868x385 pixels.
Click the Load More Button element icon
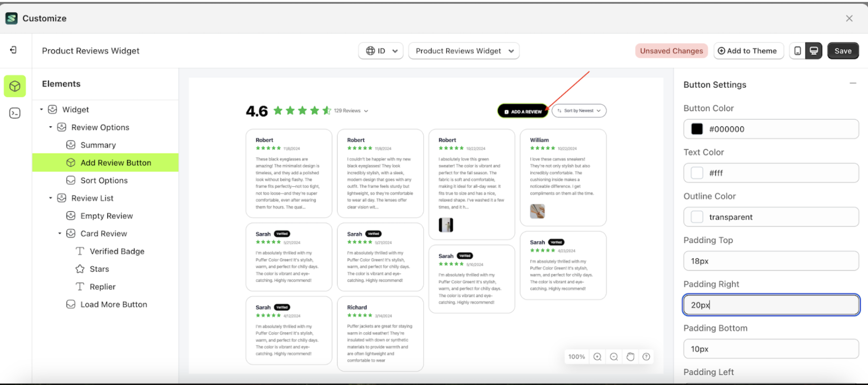click(71, 305)
